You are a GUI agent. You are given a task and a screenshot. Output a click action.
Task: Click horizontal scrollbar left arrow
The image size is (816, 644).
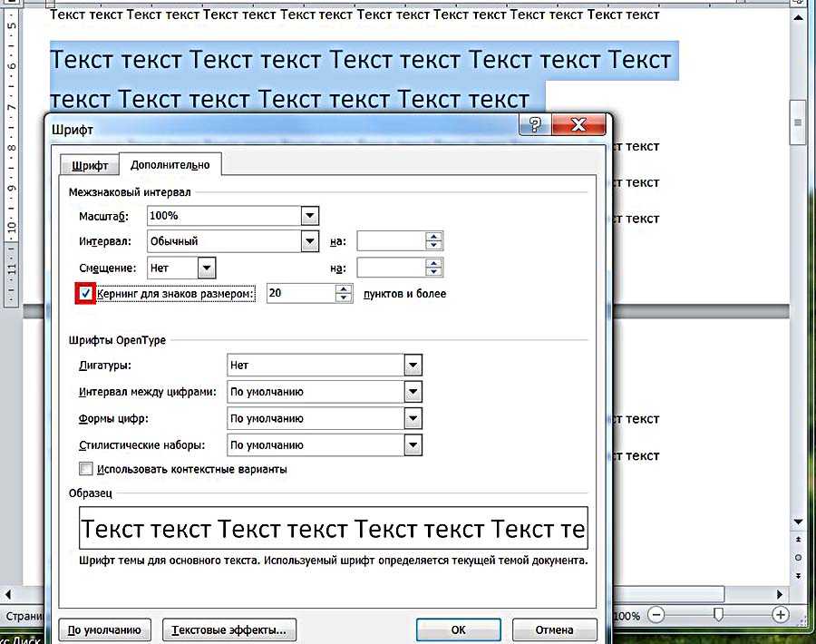[8, 594]
